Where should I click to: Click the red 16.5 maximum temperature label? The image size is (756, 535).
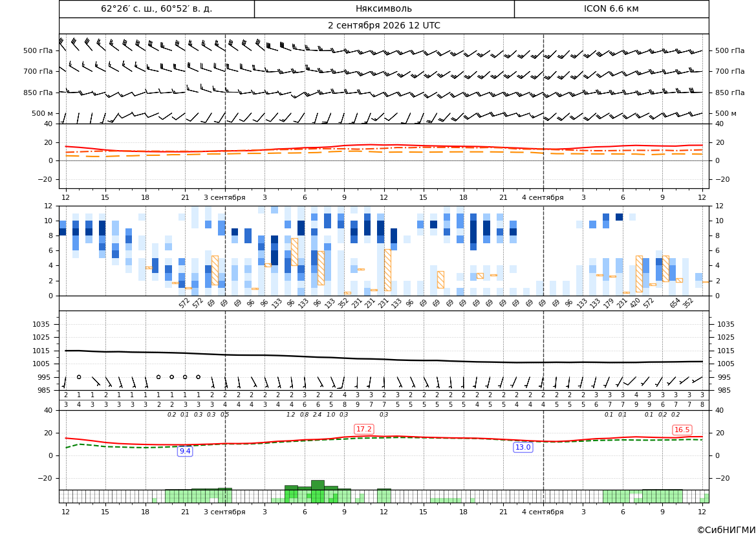pos(682,430)
